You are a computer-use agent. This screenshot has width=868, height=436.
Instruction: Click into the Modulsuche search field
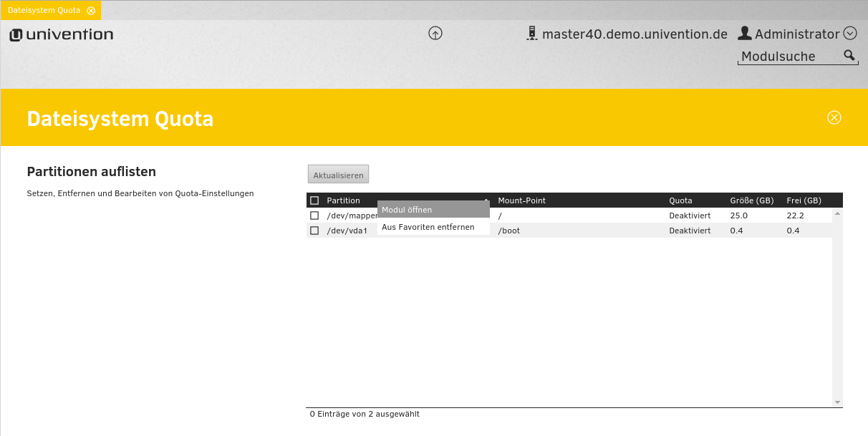pos(788,57)
